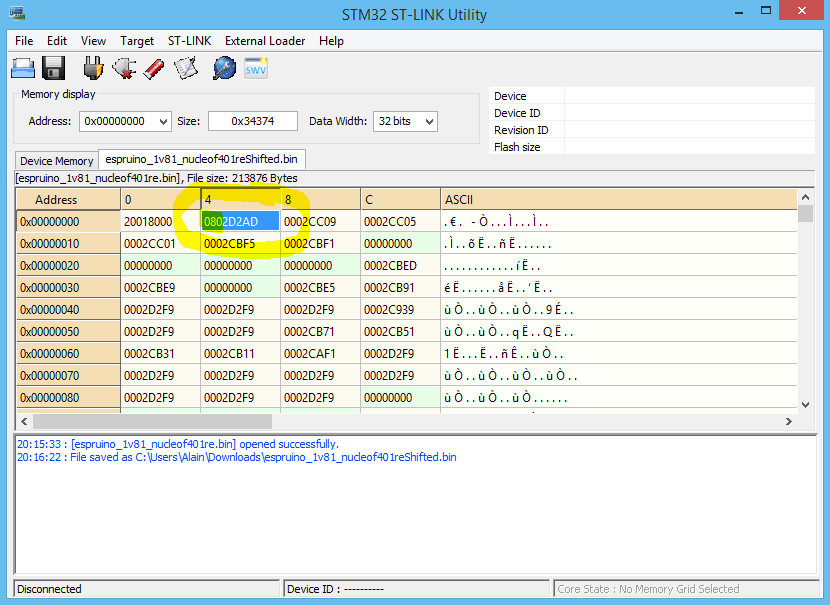
Task: Click the address row 0x00000010
Action: coord(68,244)
